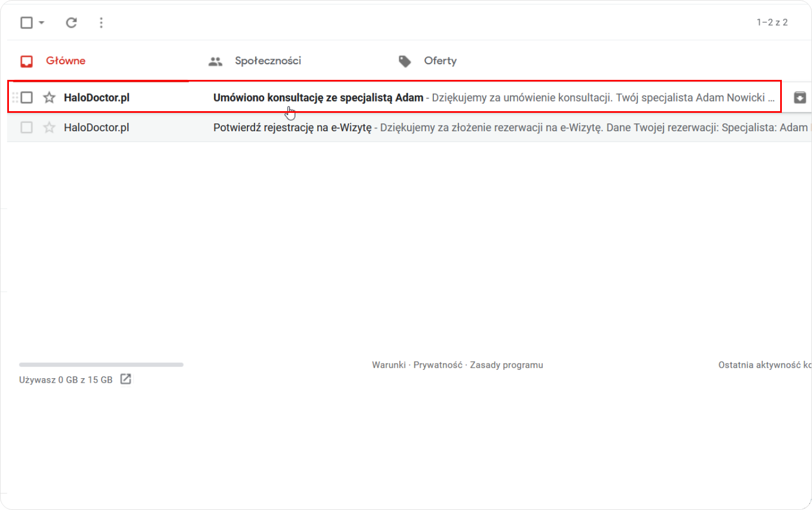Tick the select-all checkbox in toolbar
Image resolution: width=812 pixels, height=510 pixels.
point(26,22)
